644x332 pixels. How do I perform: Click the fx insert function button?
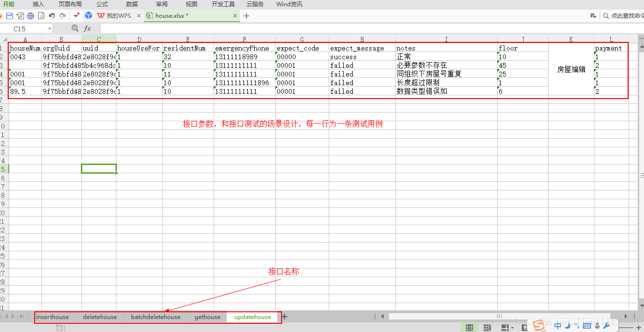coord(88,28)
